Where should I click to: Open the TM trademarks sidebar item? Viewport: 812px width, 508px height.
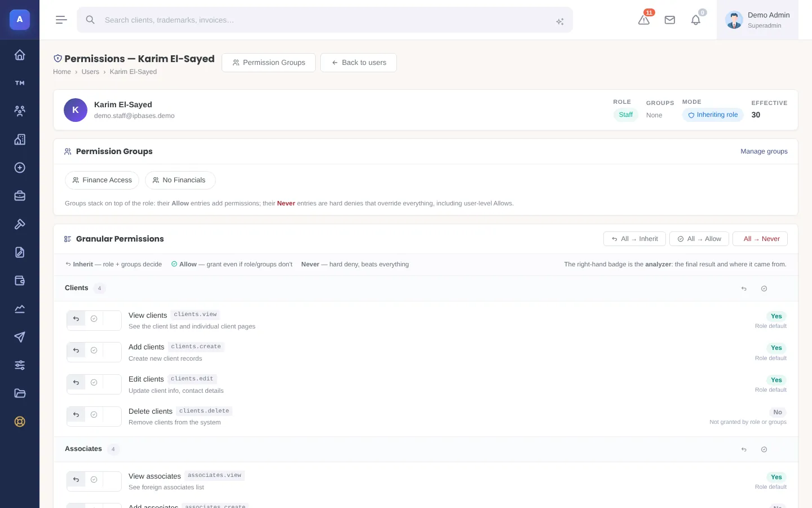(20, 83)
